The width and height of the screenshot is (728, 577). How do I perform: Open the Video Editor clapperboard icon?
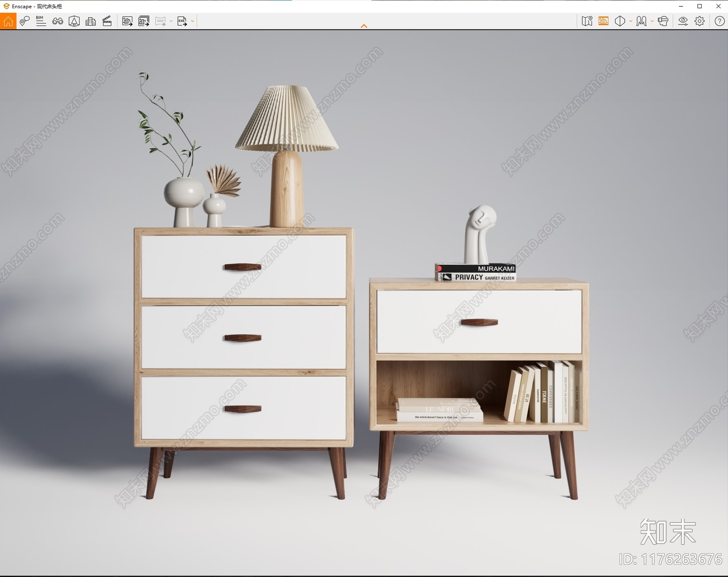coord(107,21)
